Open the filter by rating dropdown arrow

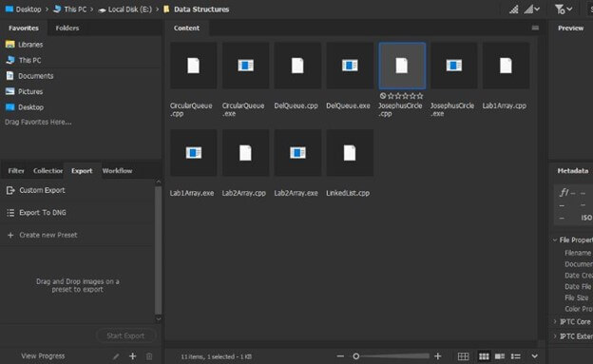point(570,9)
